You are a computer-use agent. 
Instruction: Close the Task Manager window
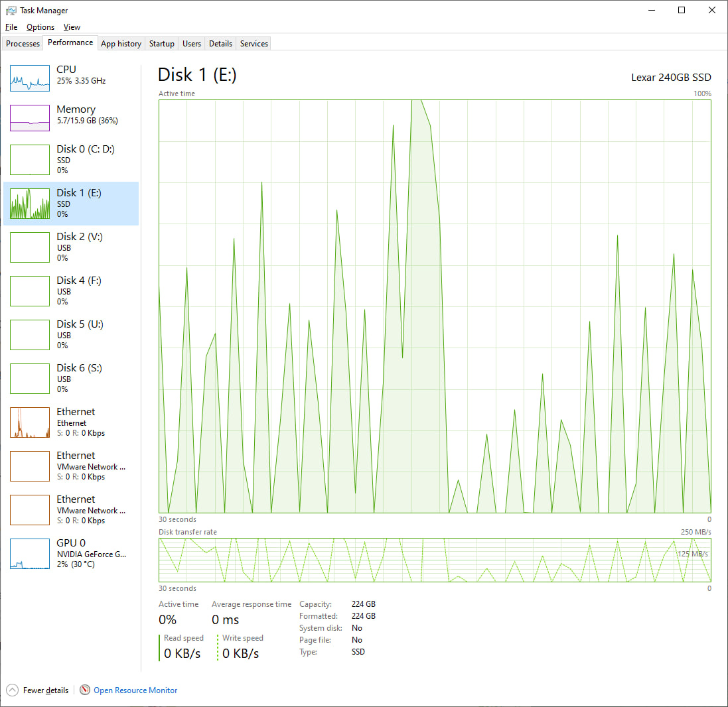coord(712,10)
